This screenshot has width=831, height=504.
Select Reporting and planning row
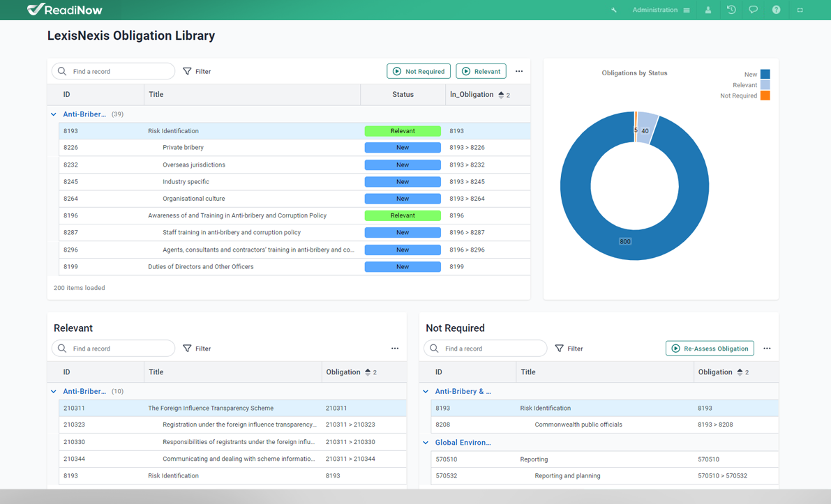(605, 476)
